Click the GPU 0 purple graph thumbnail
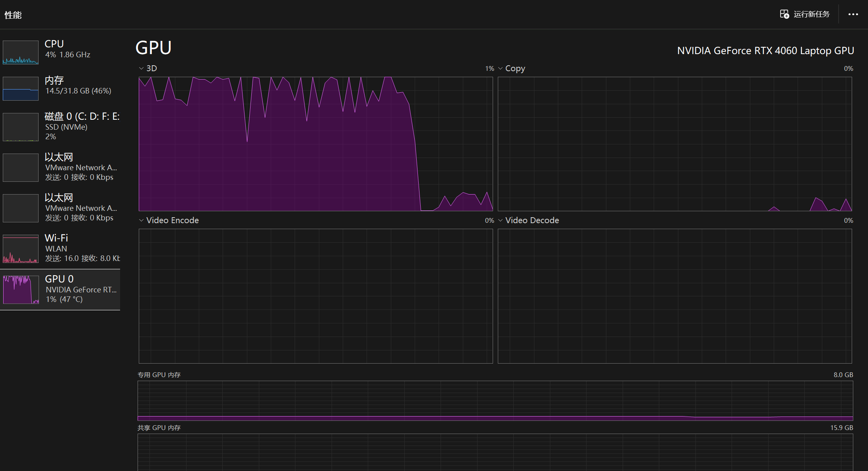 [x=21, y=289]
